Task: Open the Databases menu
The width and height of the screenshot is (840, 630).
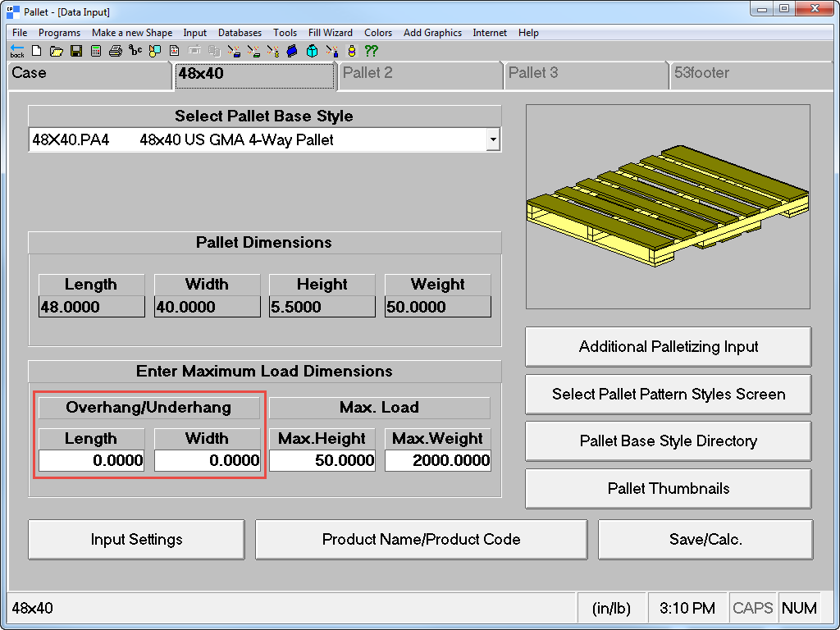Action: pos(240,33)
